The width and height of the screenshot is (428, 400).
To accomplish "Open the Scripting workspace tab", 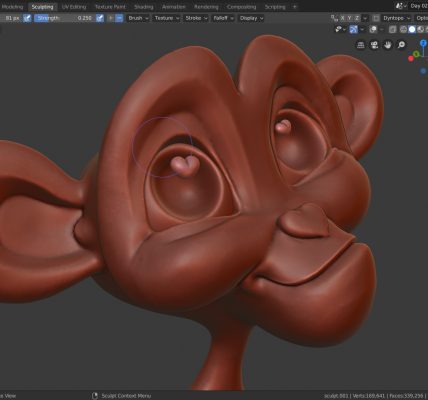I will (275, 7).
